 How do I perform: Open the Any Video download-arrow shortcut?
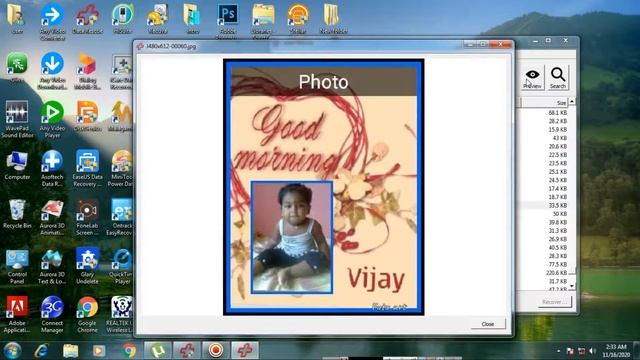(x=52, y=70)
